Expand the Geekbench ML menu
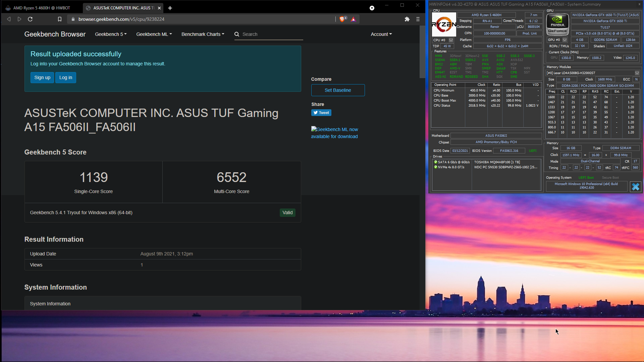The image size is (644, 362). 154,34
